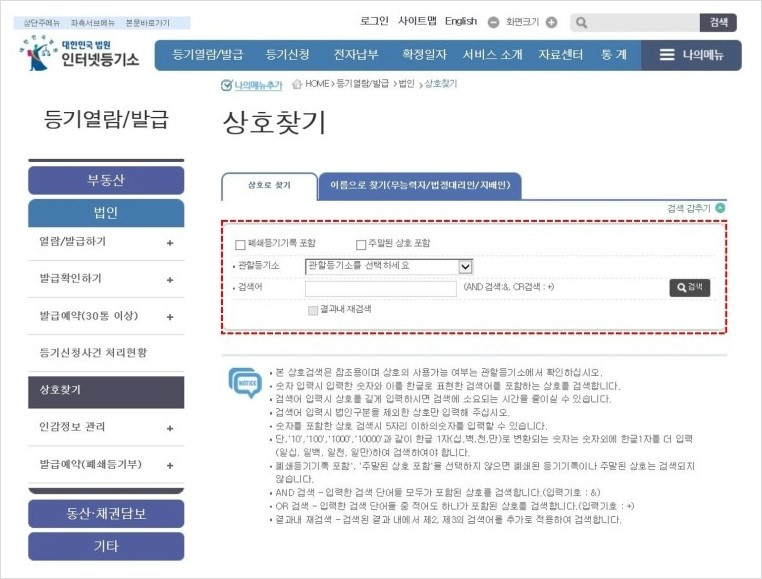762x579 pixels.
Task: Select 상호찾기 sidebar item
Action: (x=106, y=392)
